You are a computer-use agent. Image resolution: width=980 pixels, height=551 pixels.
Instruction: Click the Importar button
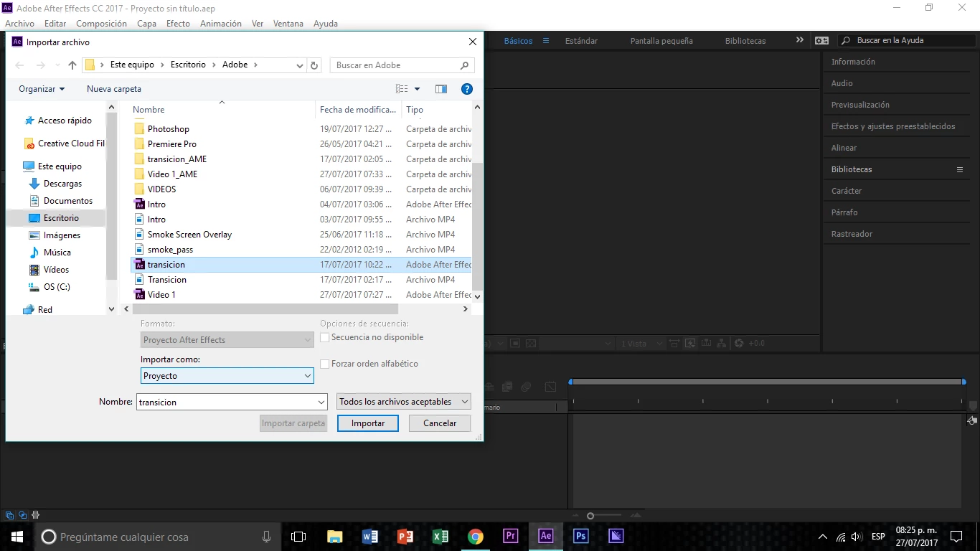368,423
